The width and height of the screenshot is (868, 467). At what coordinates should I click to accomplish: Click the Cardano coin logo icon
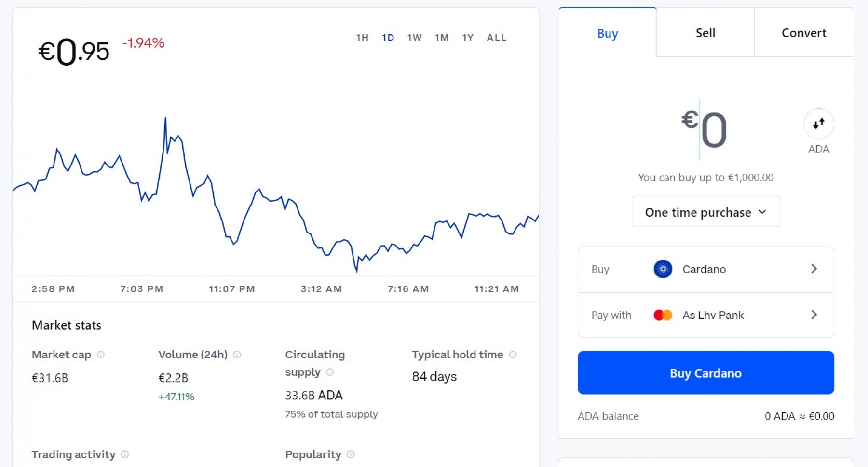tap(663, 269)
